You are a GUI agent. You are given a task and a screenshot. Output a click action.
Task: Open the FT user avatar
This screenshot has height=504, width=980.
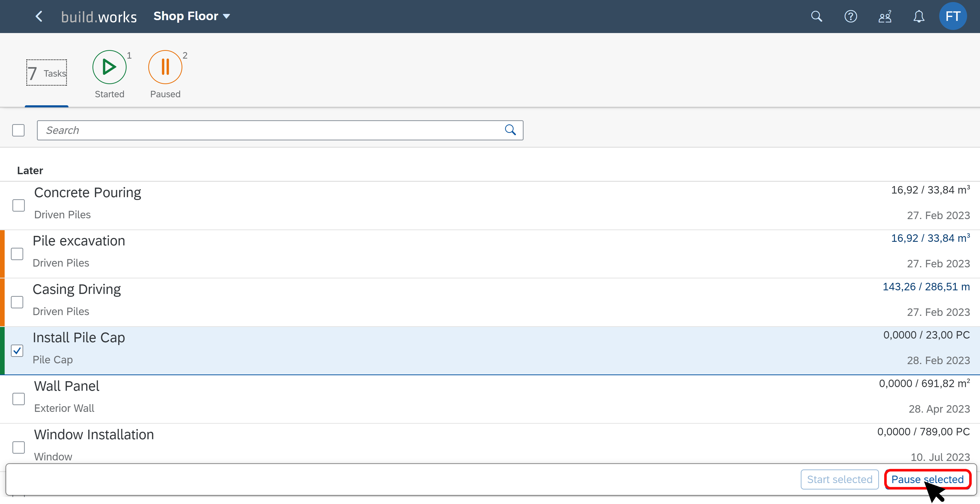click(953, 16)
